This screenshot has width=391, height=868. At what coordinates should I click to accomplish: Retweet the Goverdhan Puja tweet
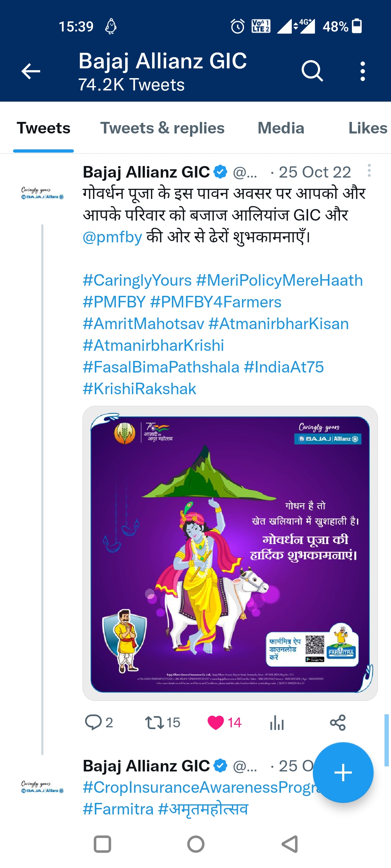154,723
